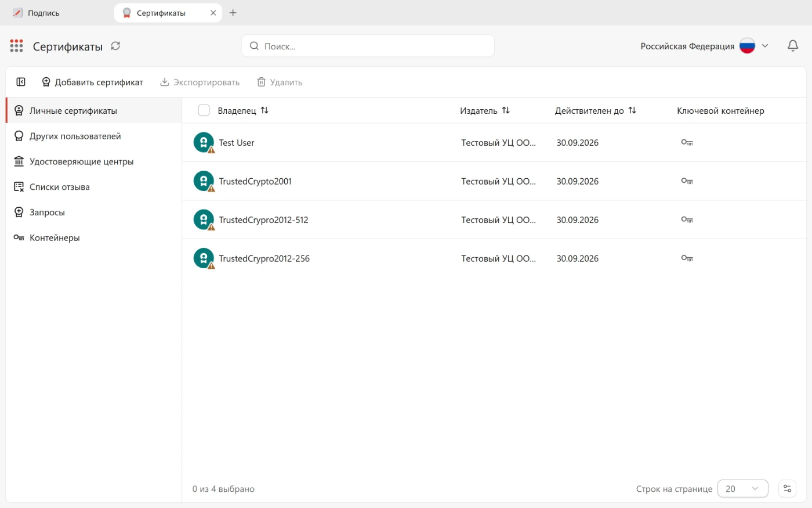
Task: Sort by Издатель column
Action: pyautogui.click(x=506, y=110)
